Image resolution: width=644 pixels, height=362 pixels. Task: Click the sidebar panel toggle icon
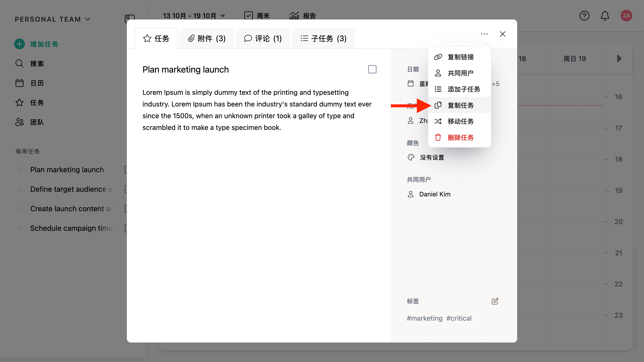click(x=130, y=18)
